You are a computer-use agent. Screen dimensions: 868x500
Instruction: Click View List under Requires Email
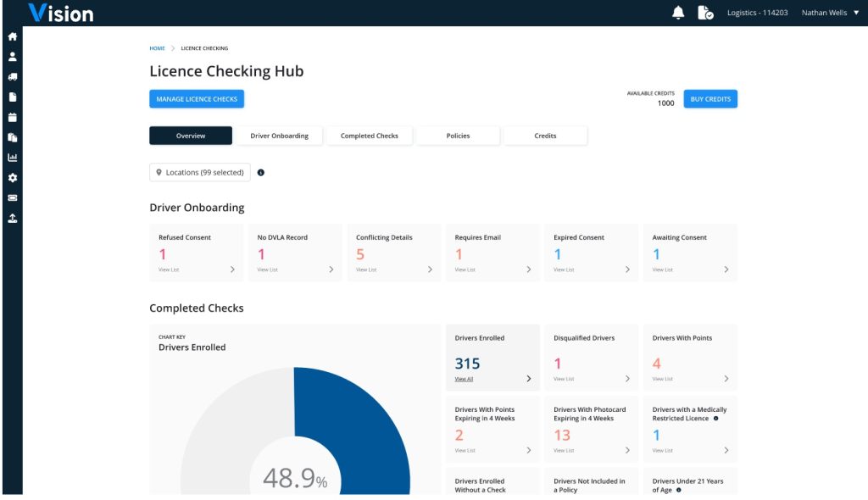click(x=465, y=269)
